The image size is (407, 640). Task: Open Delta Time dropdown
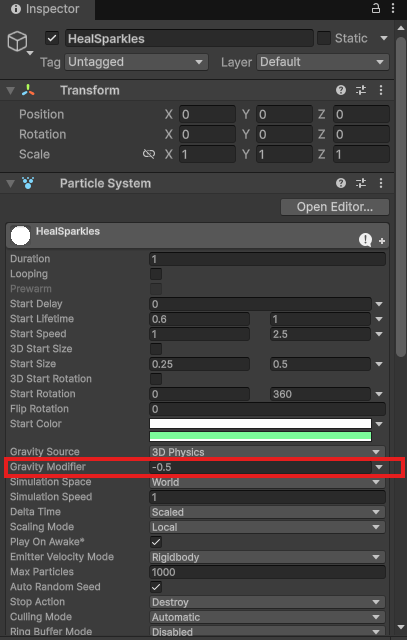267,512
